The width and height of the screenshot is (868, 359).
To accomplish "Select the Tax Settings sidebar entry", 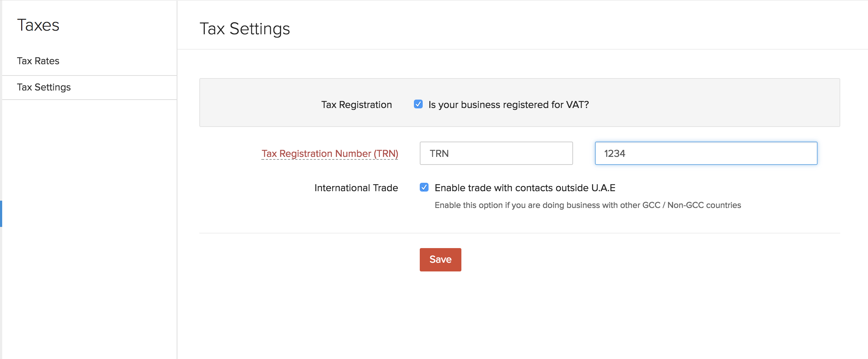I will click(44, 87).
